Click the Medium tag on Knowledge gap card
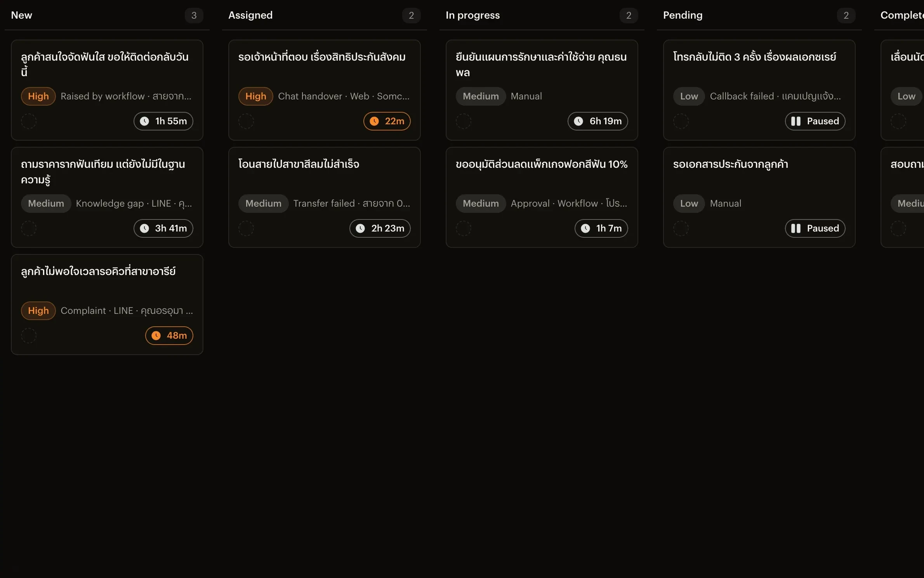This screenshot has width=924, height=578. (46, 204)
